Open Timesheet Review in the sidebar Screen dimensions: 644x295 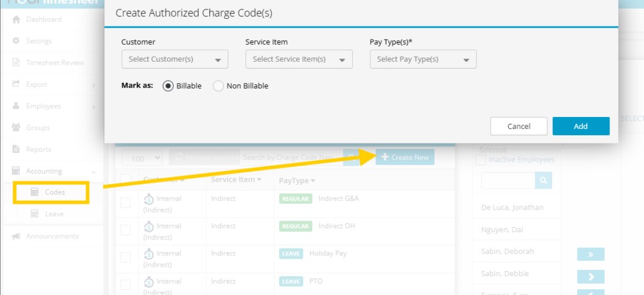click(x=54, y=63)
